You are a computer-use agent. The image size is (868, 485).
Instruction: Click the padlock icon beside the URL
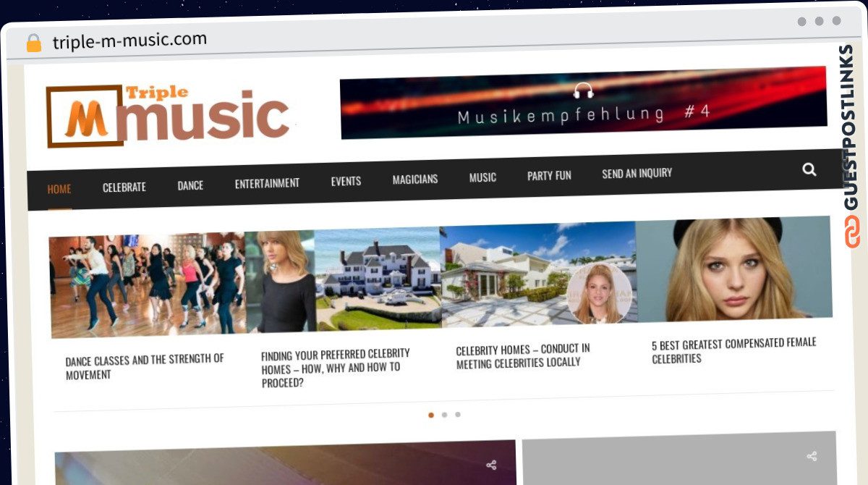(33, 43)
